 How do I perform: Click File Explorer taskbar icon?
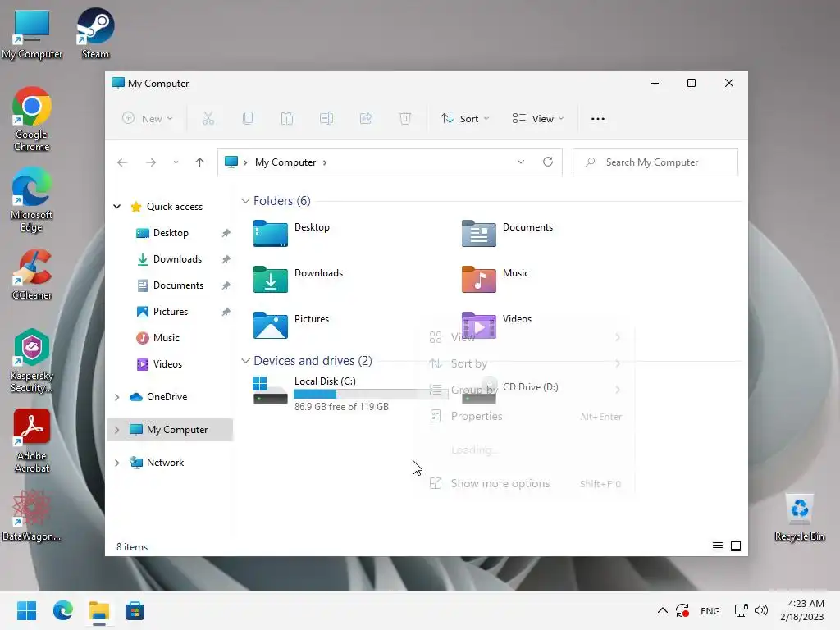99,610
